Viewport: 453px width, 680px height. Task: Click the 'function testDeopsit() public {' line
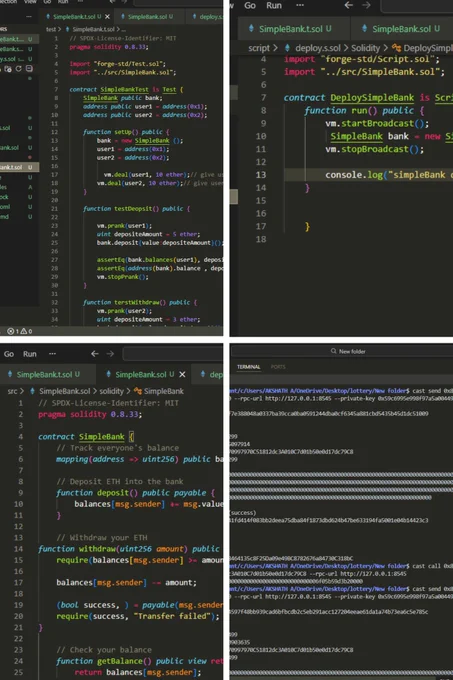(136, 209)
